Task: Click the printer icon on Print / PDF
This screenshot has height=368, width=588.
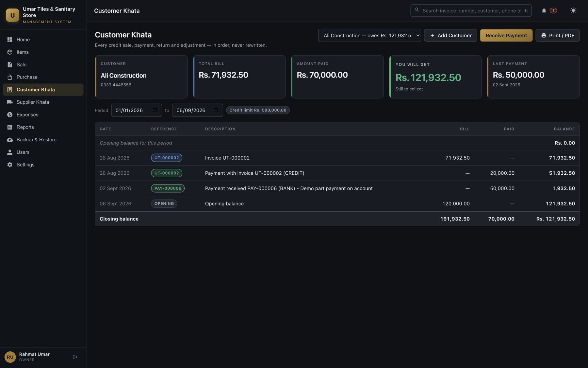Action: click(x=544, y=35)
